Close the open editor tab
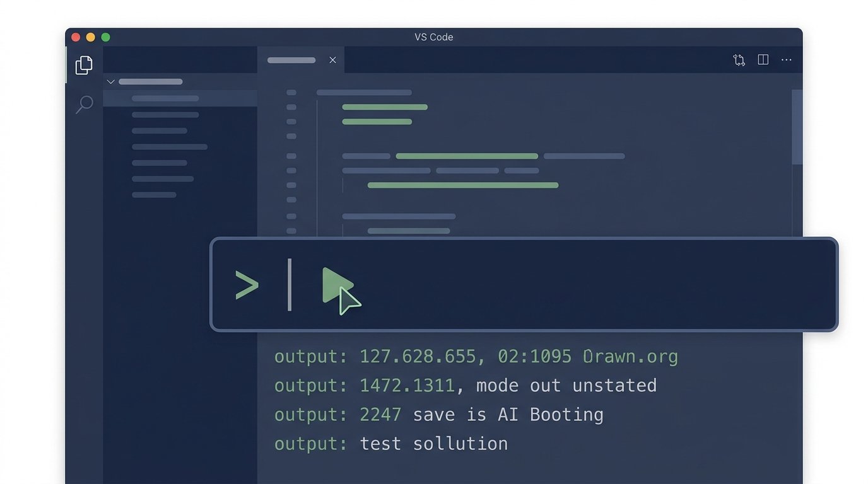 pos(332,60)
